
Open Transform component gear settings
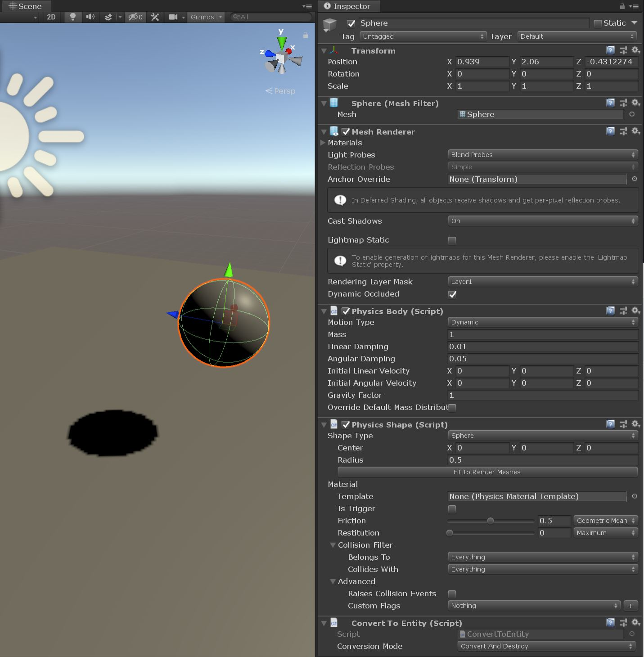point(635,50)
